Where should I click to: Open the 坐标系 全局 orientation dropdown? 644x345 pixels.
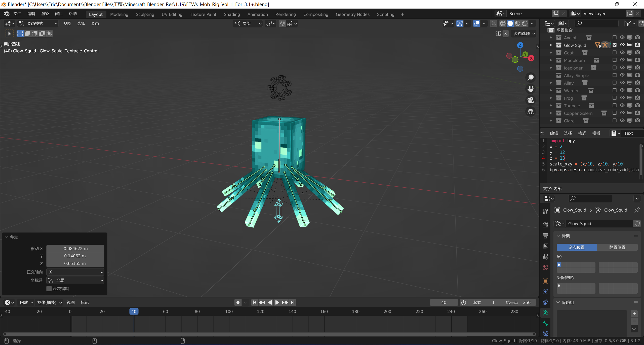coord(75,280)
